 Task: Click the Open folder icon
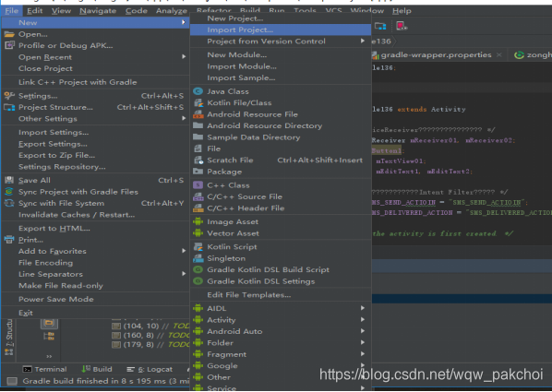click(x=9, y=34)
